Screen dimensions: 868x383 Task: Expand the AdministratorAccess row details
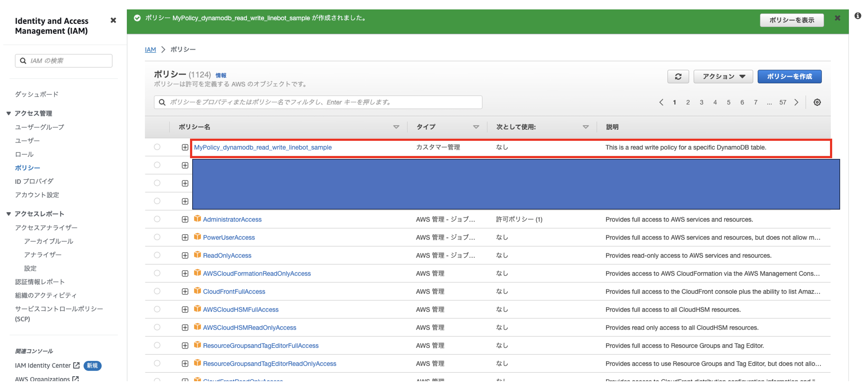(x=185, y=219)
